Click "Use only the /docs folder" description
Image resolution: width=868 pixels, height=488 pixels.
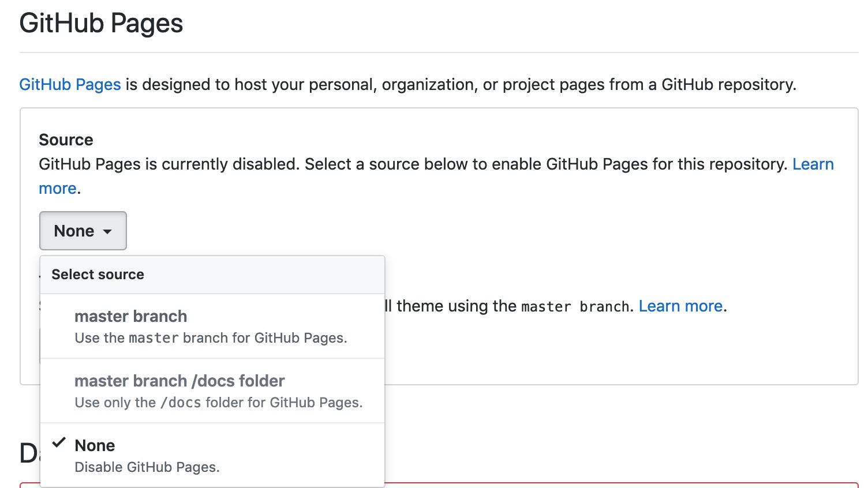click(218, 403)
